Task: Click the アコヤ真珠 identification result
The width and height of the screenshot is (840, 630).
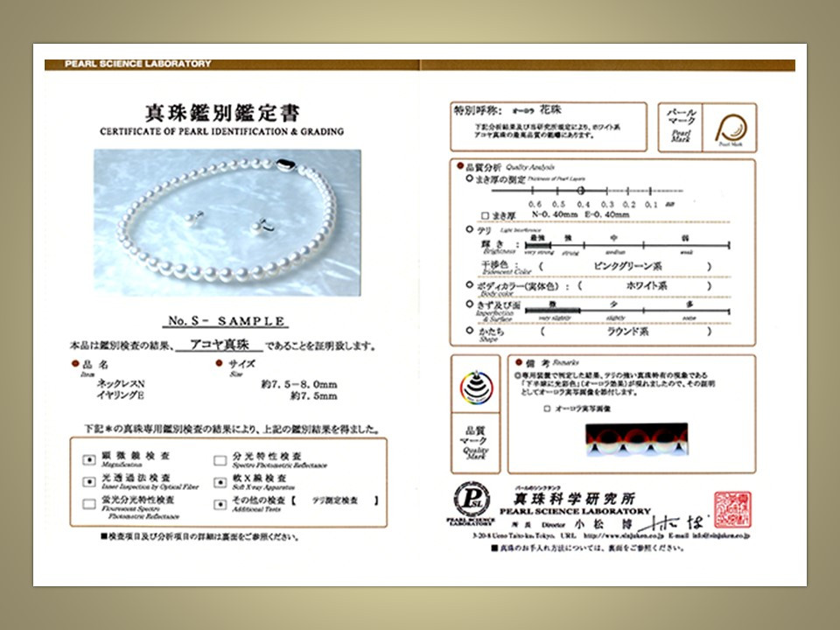Action: tap(220, 344)
